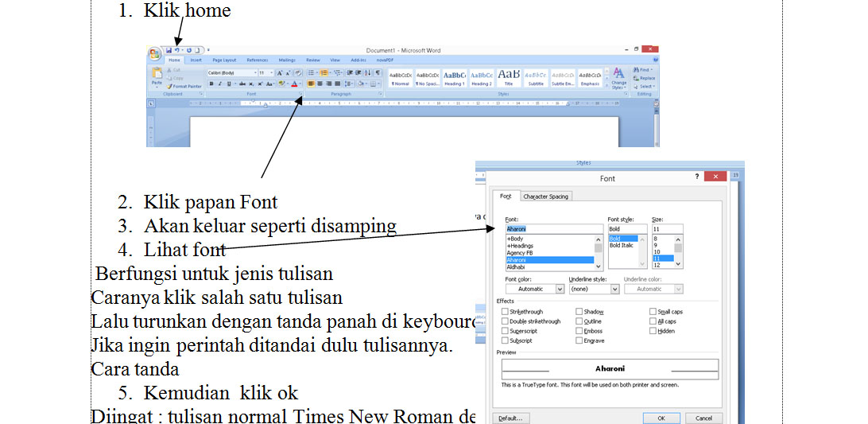Expand Styles gallery more arrow
The width and height of the screenshot is (868, 424).
tap(606, 85)
